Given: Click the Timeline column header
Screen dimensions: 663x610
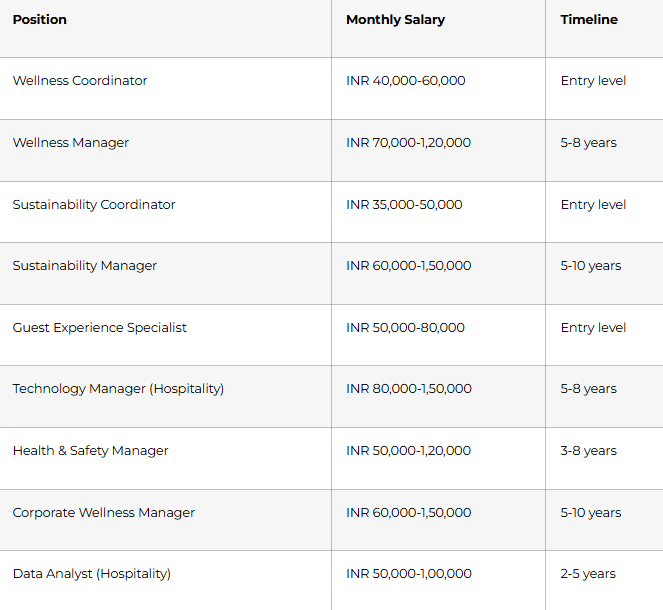Looking at the screenshot, I should pyautogui.click(x=589, y=20).
